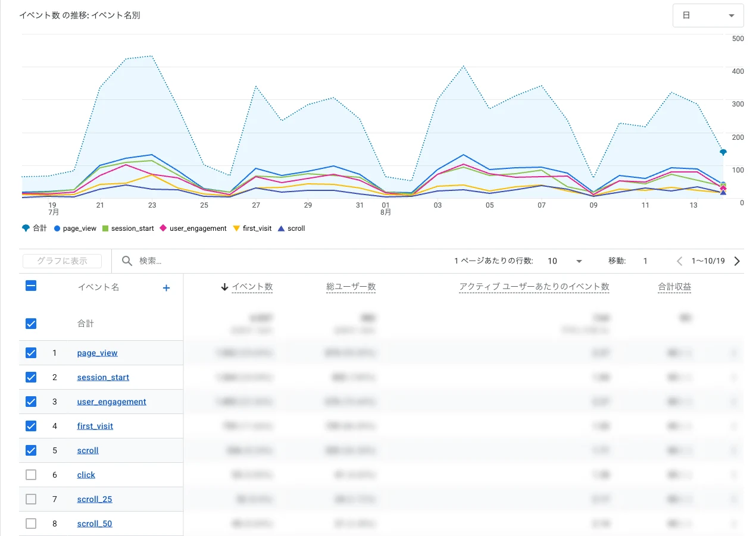
Task: Click the user_engagement pink diamond legend icon
Action: click(164, 228)
